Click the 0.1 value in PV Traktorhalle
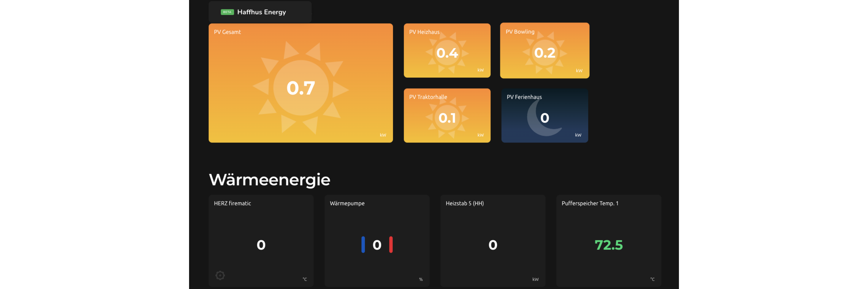Image resolution: width=868 pixels, height=289 pixels. [447, 118]
